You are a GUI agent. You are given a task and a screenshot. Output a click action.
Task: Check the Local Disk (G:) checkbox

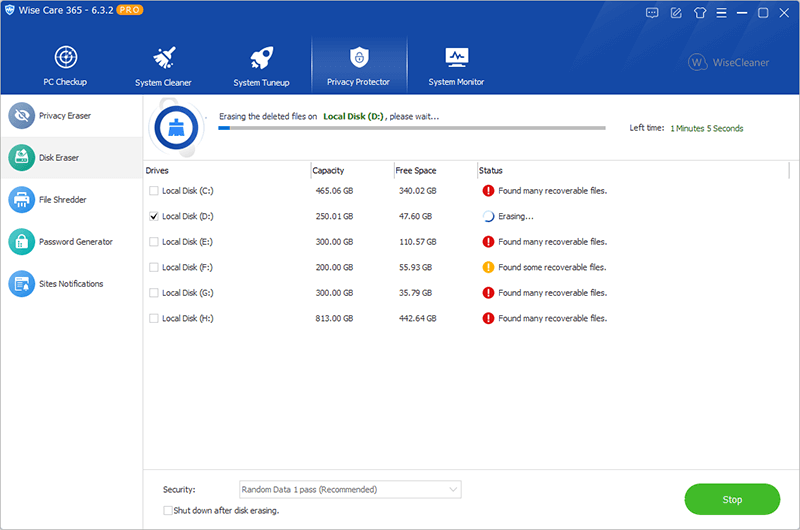click(154, 293)
